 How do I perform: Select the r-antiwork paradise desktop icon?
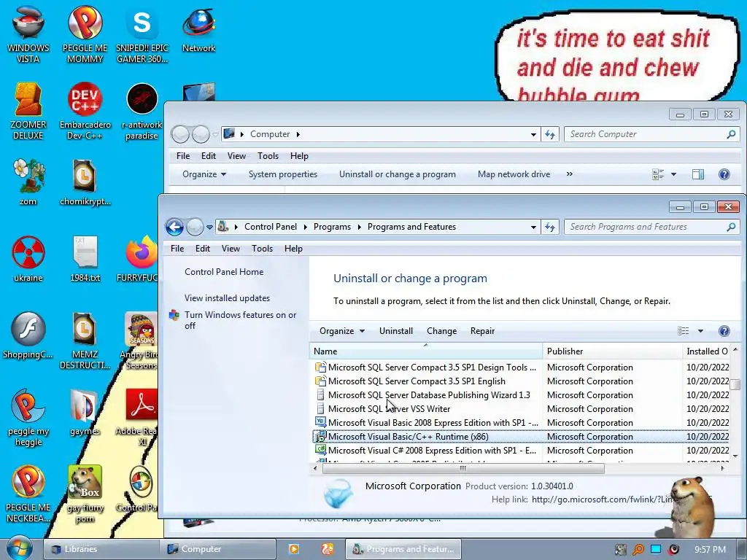click(x=142, y=111)
